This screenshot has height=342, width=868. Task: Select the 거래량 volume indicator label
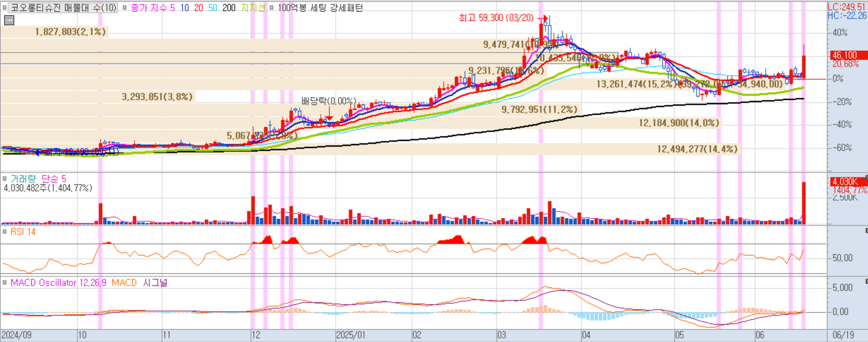pyautogui.click(x=23, y=179)
